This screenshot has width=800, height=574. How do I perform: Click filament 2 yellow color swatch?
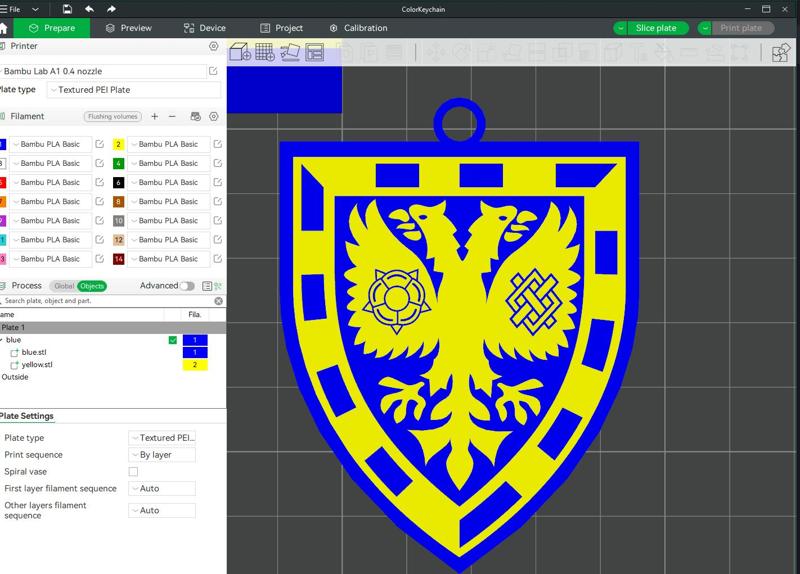pyautogui.click(x=118, y=144)
